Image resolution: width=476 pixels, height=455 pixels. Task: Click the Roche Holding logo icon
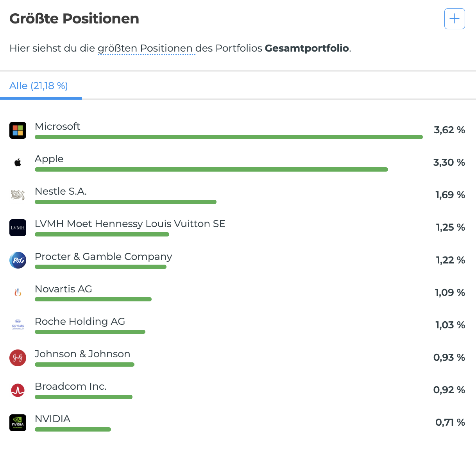click(18, 325)
